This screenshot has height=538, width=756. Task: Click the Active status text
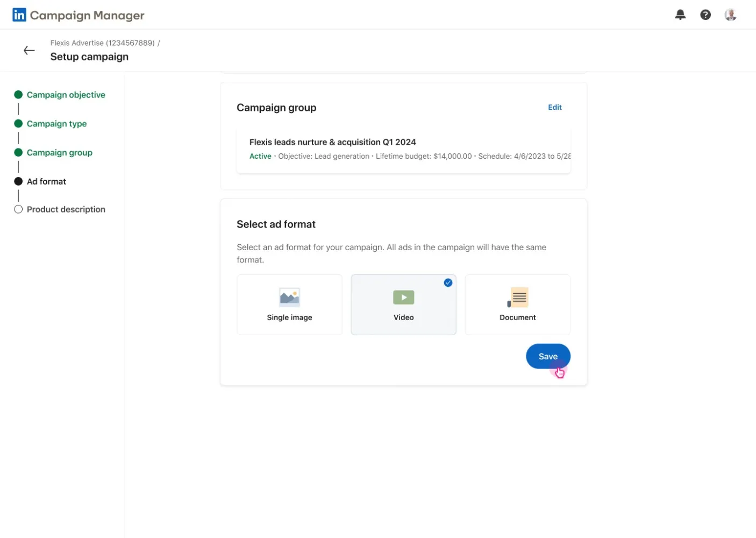click(260, 156)
